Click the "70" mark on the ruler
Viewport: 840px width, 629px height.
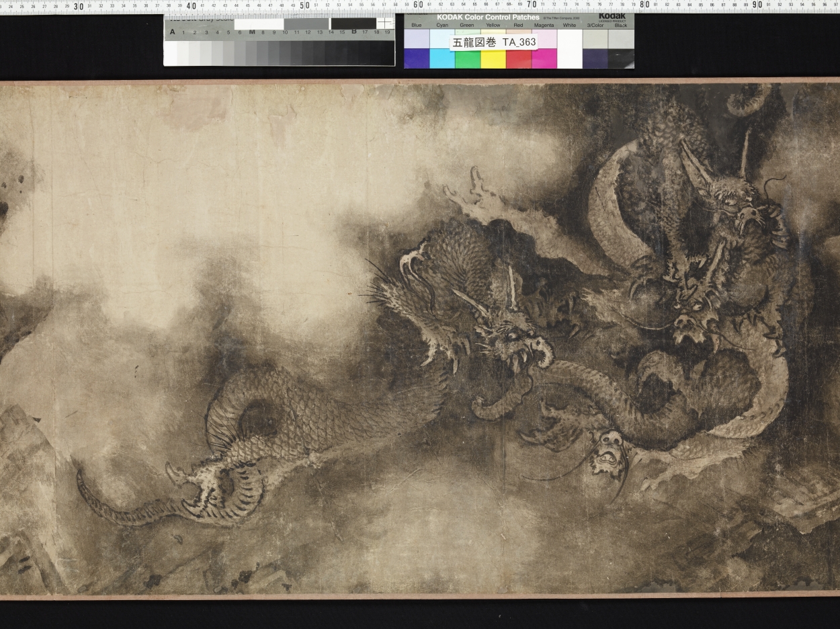coord(531,5)
